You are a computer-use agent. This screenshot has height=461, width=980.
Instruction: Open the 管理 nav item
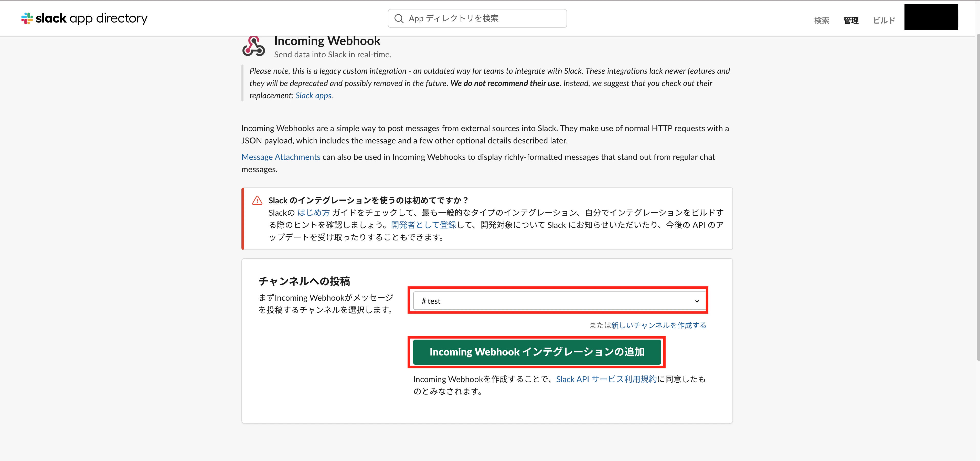click(851, 20)
